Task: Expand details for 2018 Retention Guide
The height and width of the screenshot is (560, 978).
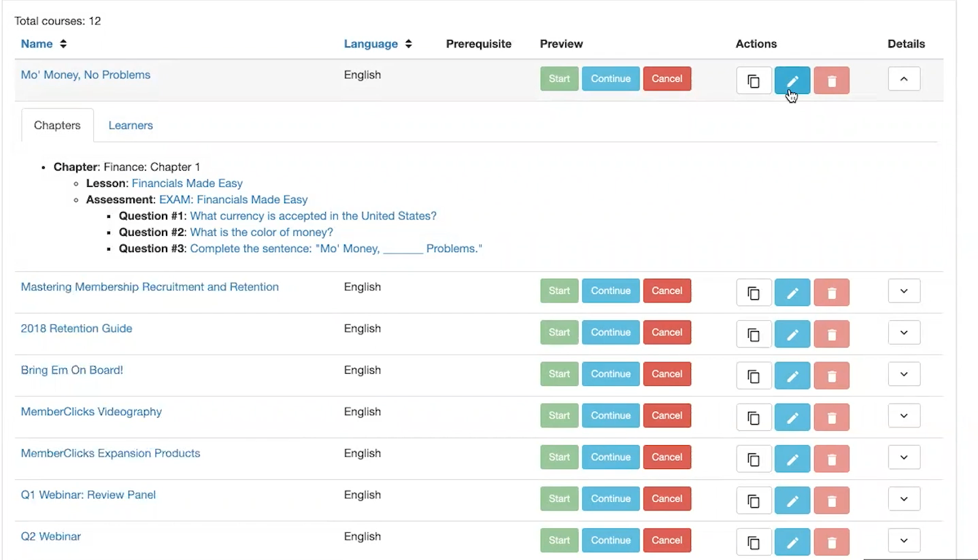Action: [904, 333]
